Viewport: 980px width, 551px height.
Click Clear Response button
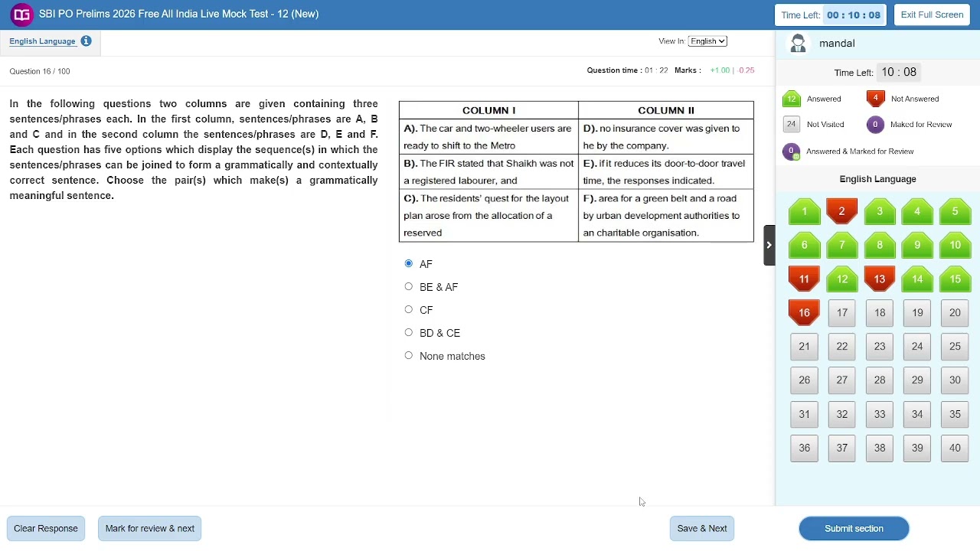coord(46,529)
